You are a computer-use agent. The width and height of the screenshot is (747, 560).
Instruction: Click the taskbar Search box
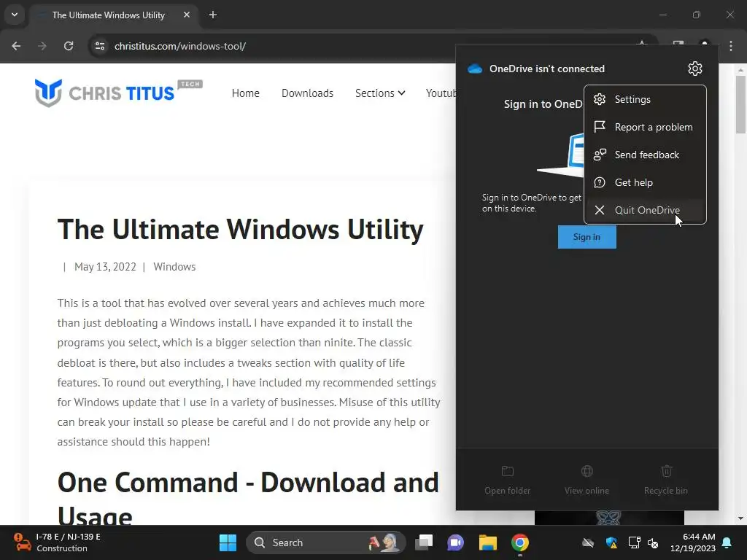[x=326, y=542]
